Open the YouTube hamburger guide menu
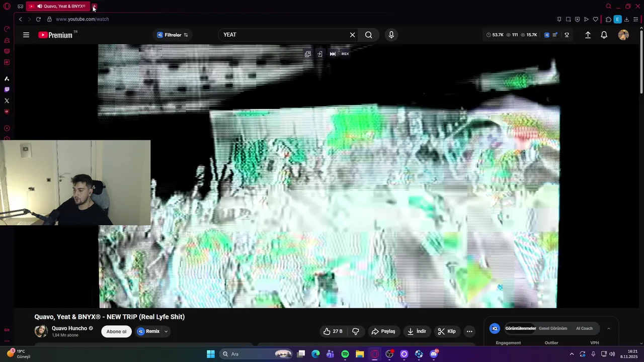This screenshot has width=644, height=362. [x=26, y=35]
